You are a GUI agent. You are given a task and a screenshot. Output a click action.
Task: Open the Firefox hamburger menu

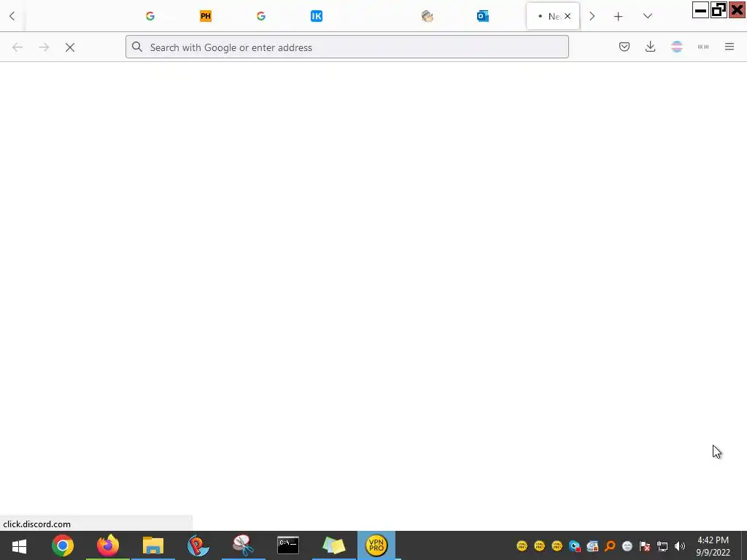pos(729,47)
